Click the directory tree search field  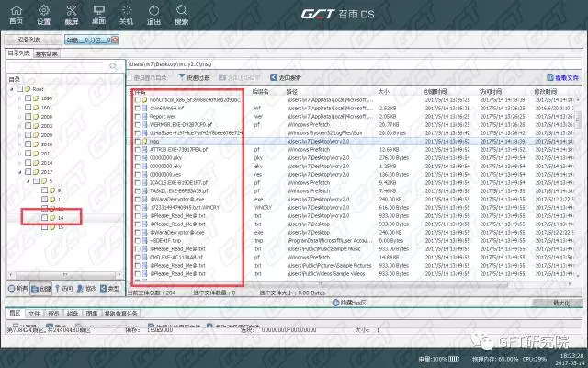(x=61, y=66)
